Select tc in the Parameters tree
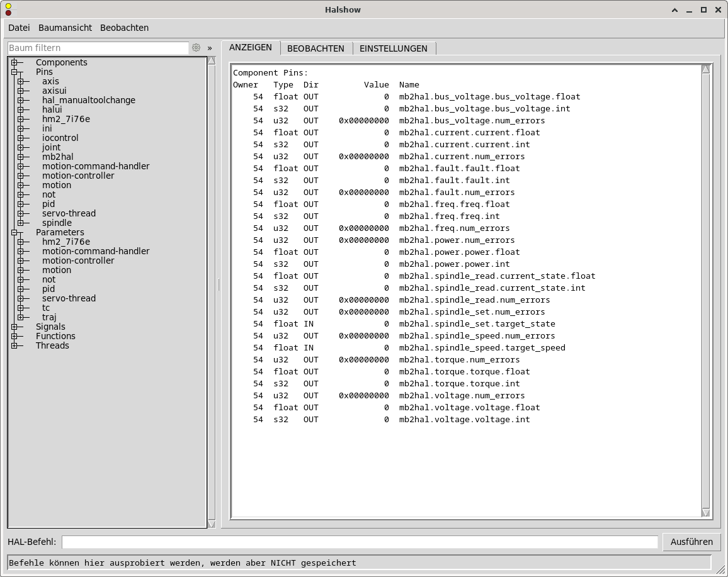 [x=46, y=308]
